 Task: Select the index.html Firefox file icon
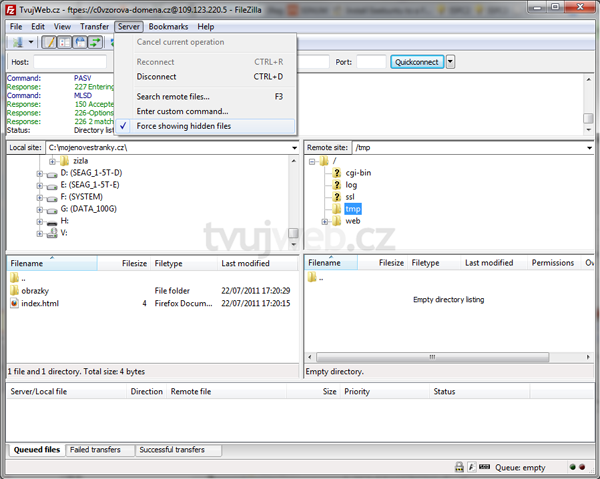pyautogui.click(x=14, y=303)
